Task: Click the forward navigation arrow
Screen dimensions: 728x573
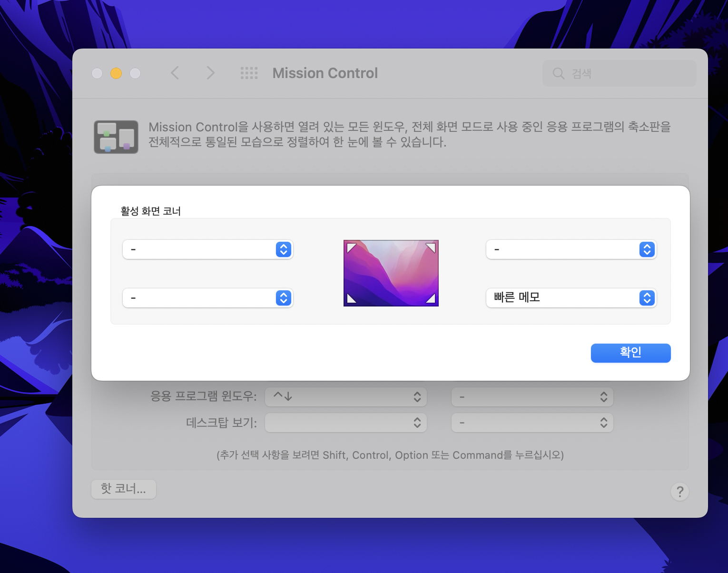Action: click(210, 73)
